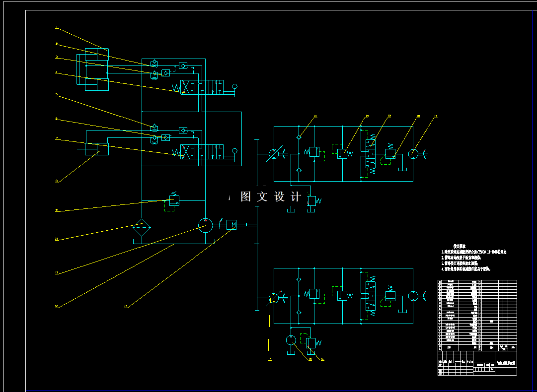Screen dimensions: 537x392
Task: Click the tank symbol below the lower-right circuit
Action: point(291,353)
